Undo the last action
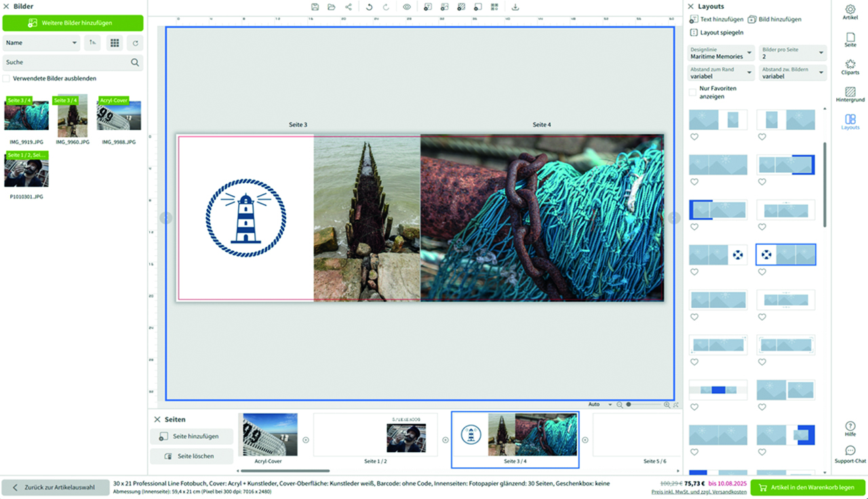This screenshot has width=868, height=499. 369,7
